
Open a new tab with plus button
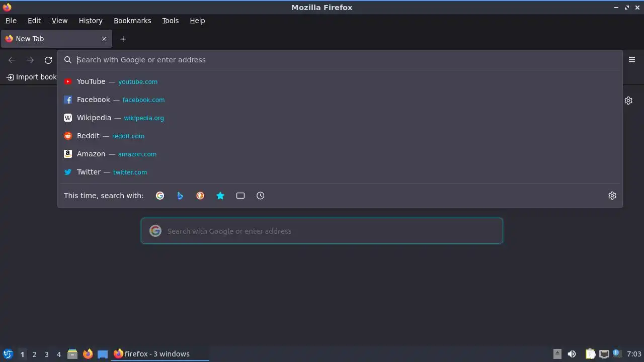coord(123,39)
